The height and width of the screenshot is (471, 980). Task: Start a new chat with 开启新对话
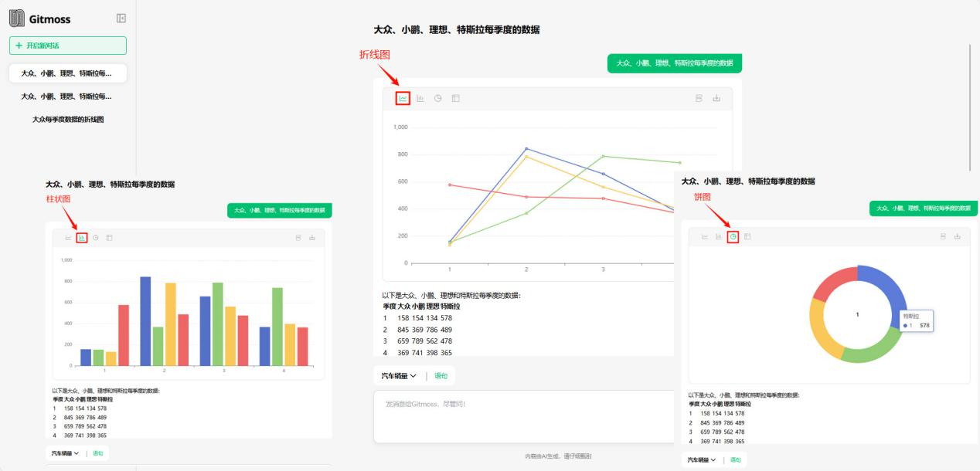point(68,46)
